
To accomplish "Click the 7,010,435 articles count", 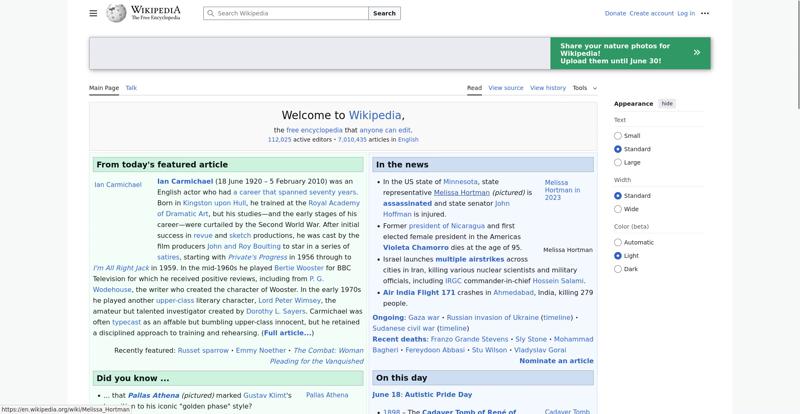I will [x=352, y=139].
